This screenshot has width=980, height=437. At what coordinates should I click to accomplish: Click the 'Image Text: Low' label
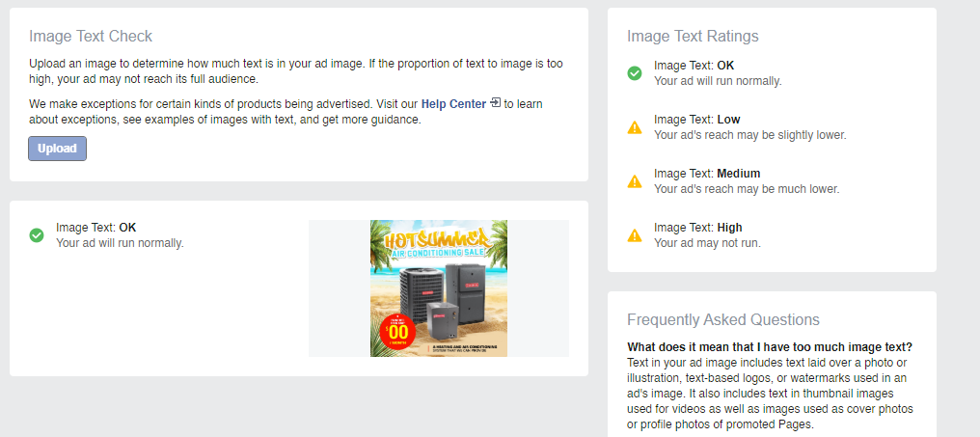tap(696, 120)
